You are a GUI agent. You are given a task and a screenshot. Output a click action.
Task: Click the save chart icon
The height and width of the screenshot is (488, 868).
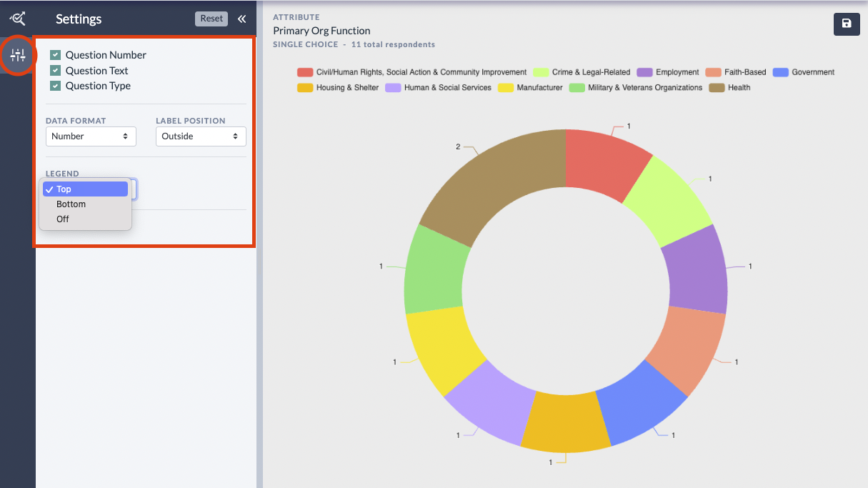pos(847,24)
